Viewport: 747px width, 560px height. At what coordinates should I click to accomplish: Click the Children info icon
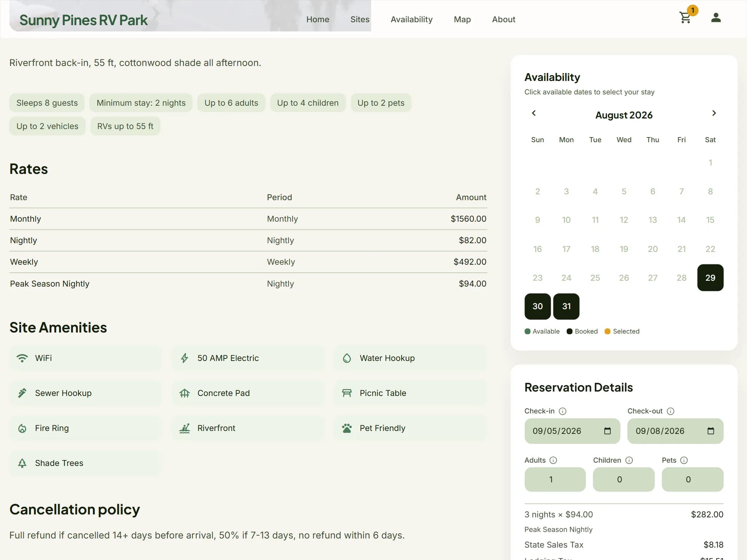pyautogui.click(x=629, y=460)
